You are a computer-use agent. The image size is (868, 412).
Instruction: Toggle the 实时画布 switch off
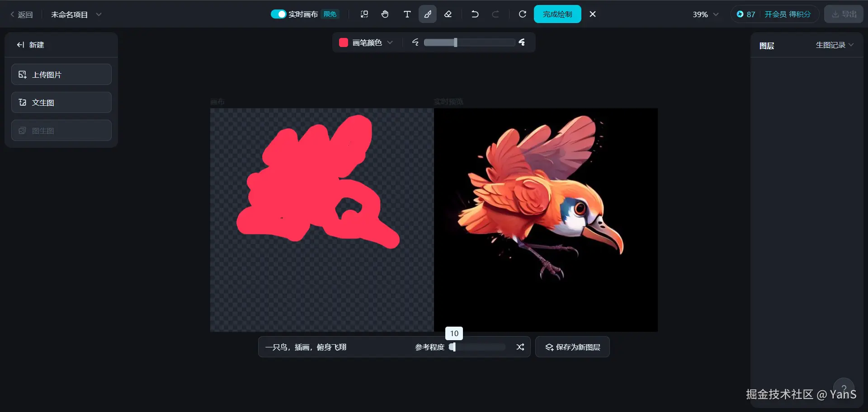click(278, 14)
